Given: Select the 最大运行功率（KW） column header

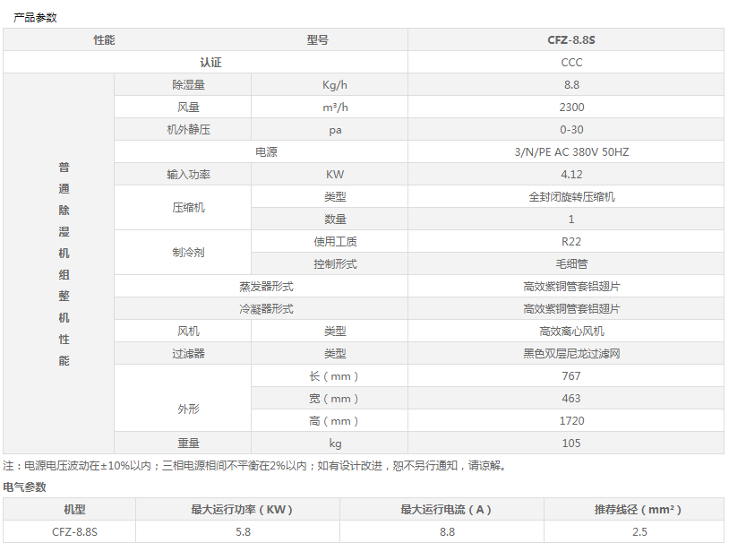Looking at the screenshot, I should point(242,510).
